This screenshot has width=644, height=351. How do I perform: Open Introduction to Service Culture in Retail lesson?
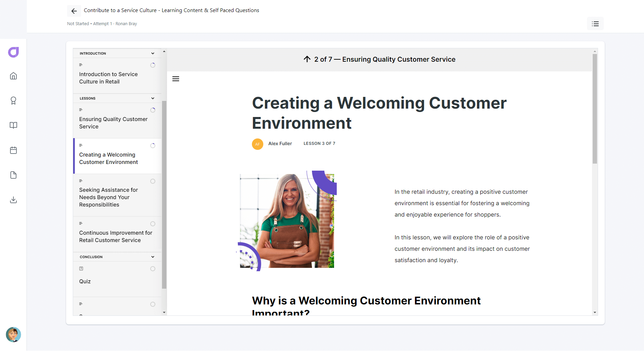point(117,75)
